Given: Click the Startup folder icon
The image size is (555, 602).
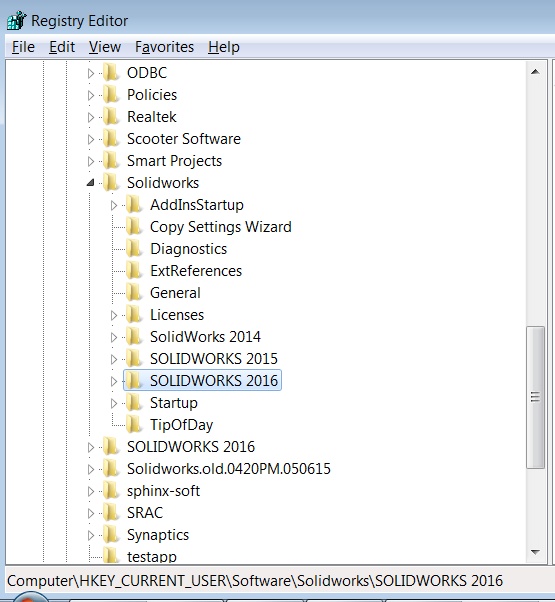Looking at the screenshot, I should [134, 402].
